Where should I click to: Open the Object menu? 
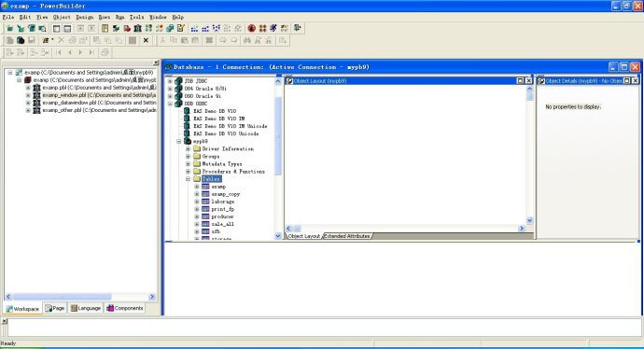coord(62,17)
